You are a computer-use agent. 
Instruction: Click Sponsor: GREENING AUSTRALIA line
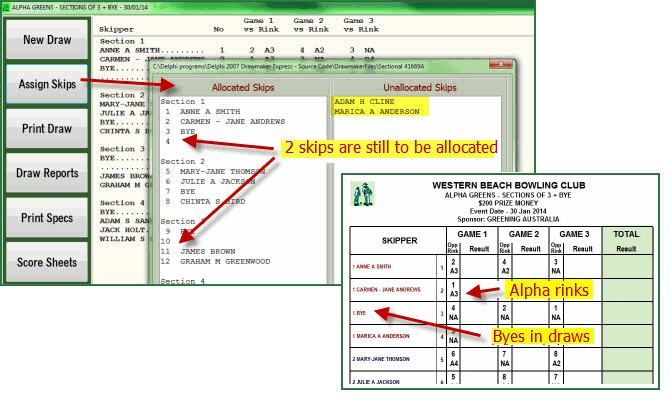point(508,219)
